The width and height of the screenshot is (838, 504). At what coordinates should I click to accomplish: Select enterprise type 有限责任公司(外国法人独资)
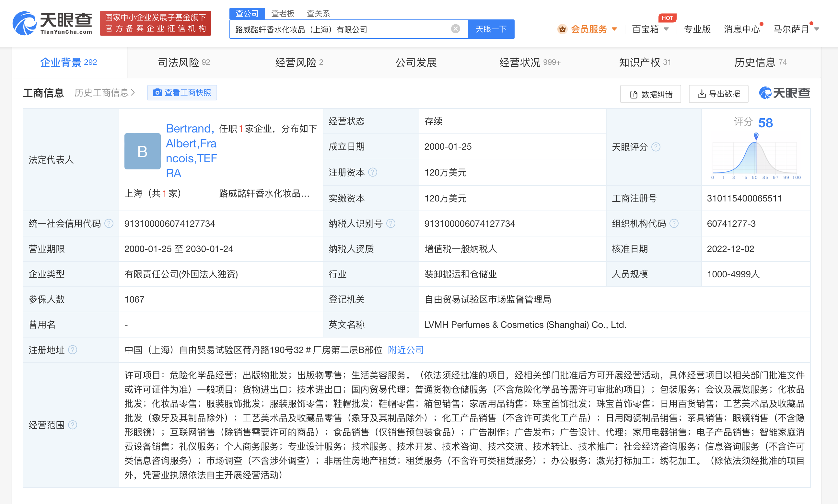(181, 274)
